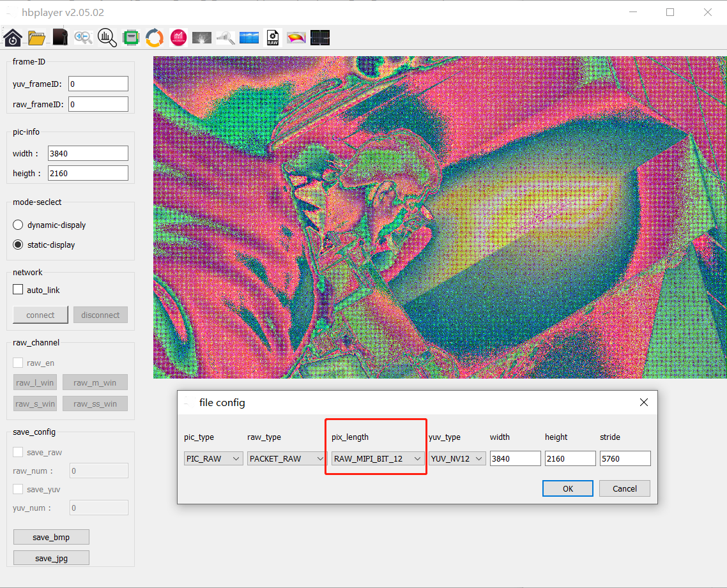Click the red round chart icon

click(178, 38)
